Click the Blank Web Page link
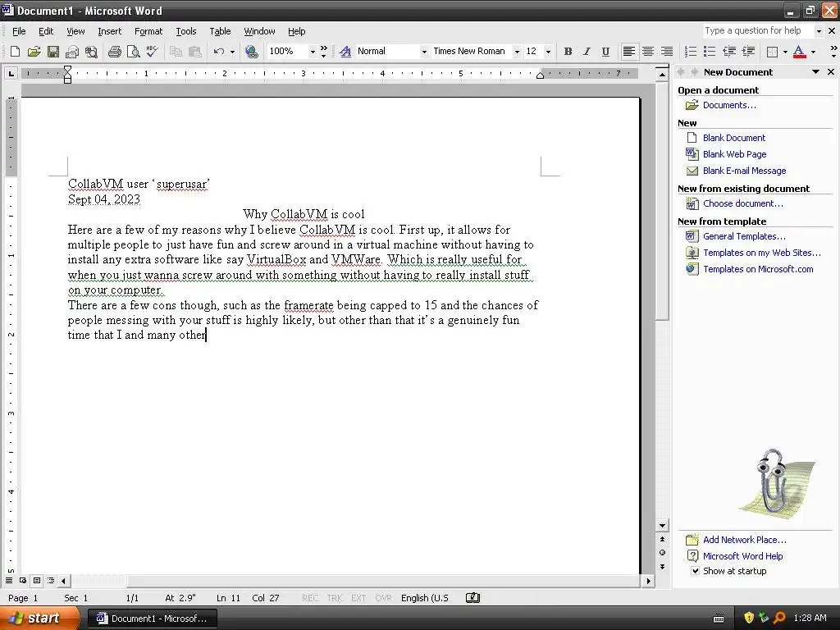Screen dimensions: 840x630 [734, 154]
